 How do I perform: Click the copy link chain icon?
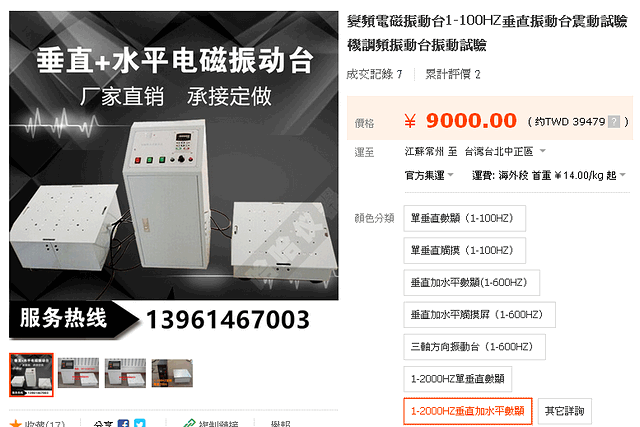(189, 423)
